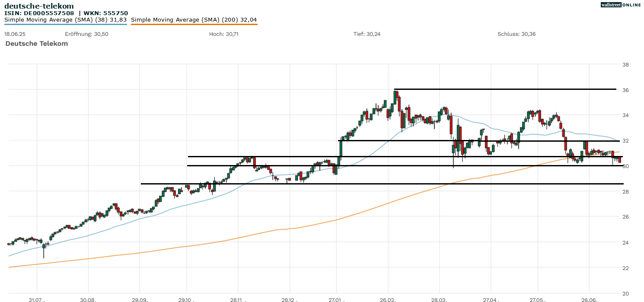Click the 36 price label on the y-axis

pos(625,90)
